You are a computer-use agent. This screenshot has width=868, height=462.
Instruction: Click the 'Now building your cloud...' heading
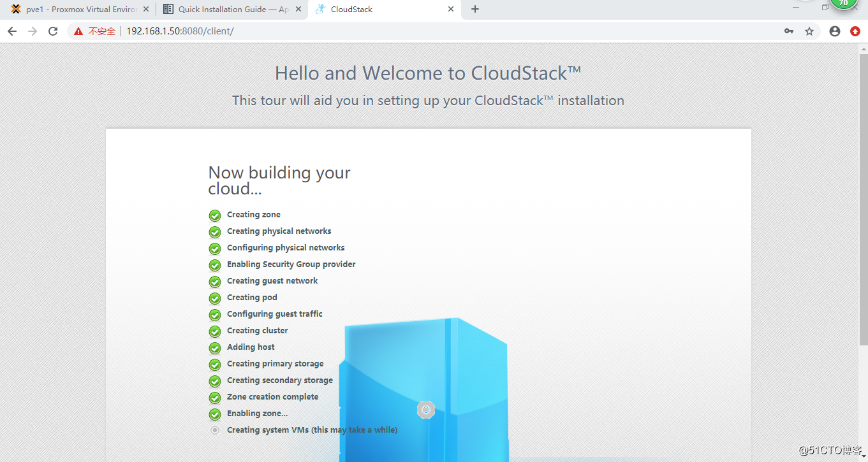pos(279,181)
